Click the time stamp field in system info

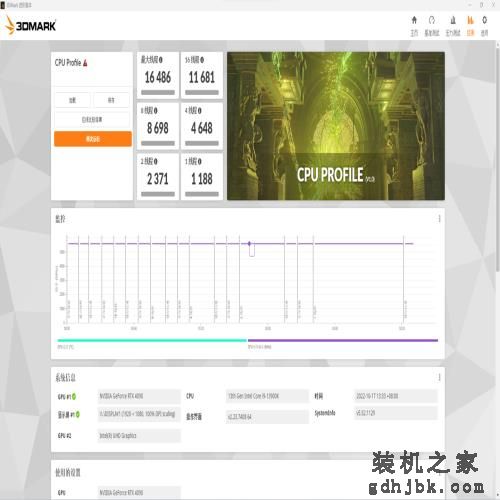tap(395, 396)
